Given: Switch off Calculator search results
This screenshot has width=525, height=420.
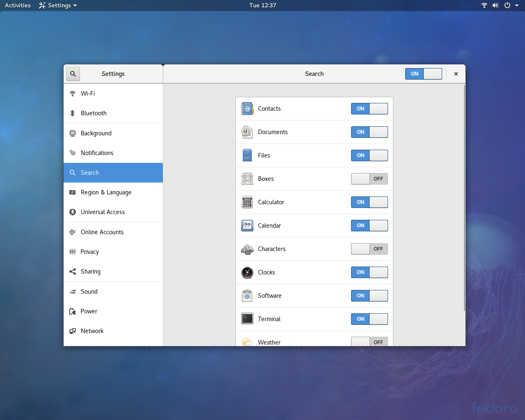Looking at the screenshot, I should pos(370,202).
